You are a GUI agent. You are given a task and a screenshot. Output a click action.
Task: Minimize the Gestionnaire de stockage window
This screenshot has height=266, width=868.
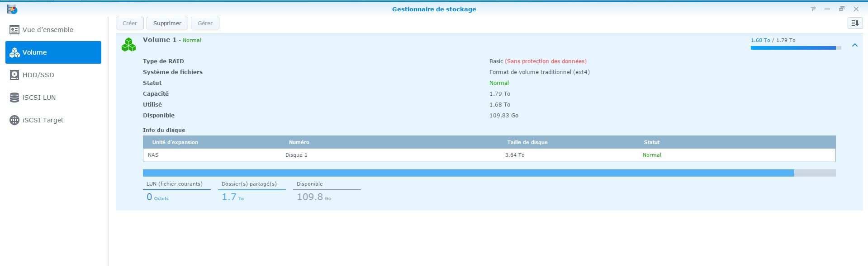pyautogui.click(x=827, y=9)
